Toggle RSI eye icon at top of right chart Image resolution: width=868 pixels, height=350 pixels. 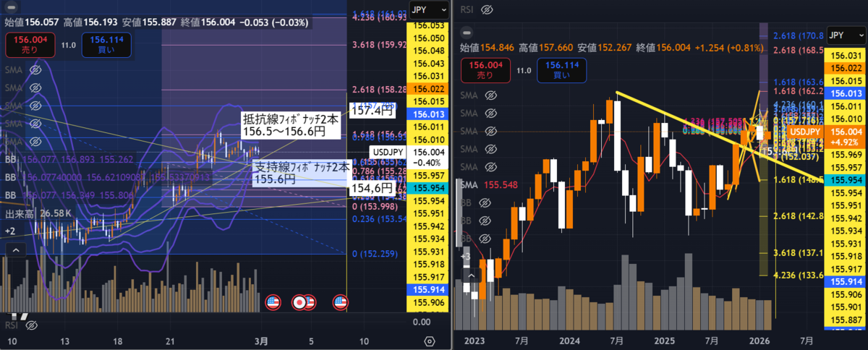tap(487, 10)
